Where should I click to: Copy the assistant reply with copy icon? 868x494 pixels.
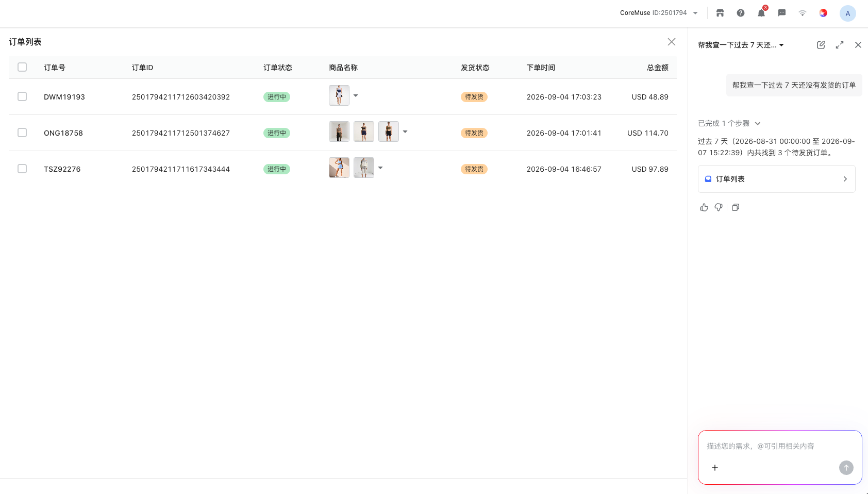[x=736, y=207]
